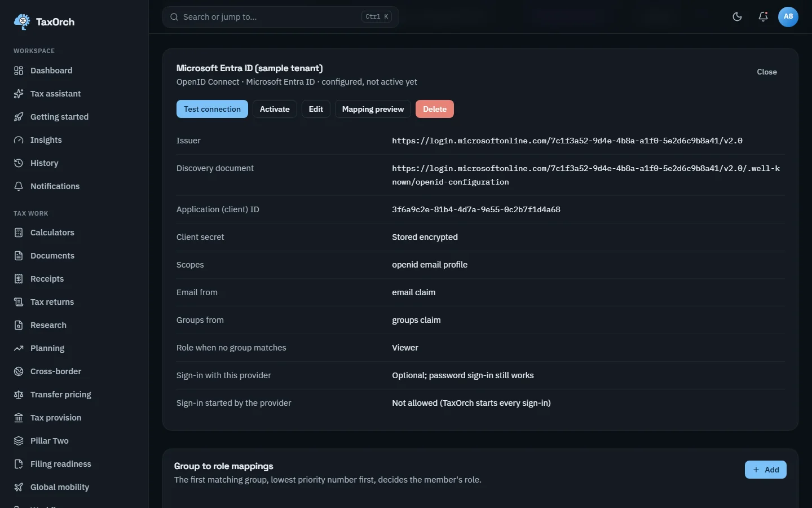Click the Planning trend icon
The height and width of the screenshot is (508, 812).
click(19, 348)
